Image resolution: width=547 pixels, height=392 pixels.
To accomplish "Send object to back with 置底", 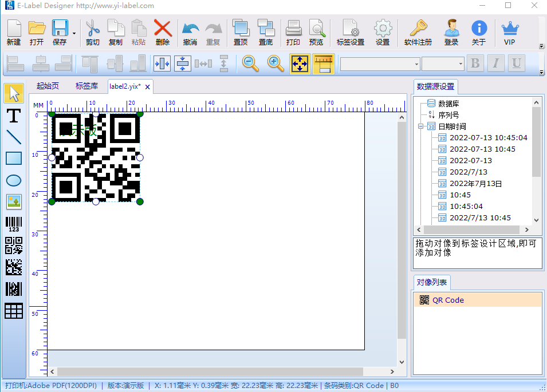I will [266, 32].
